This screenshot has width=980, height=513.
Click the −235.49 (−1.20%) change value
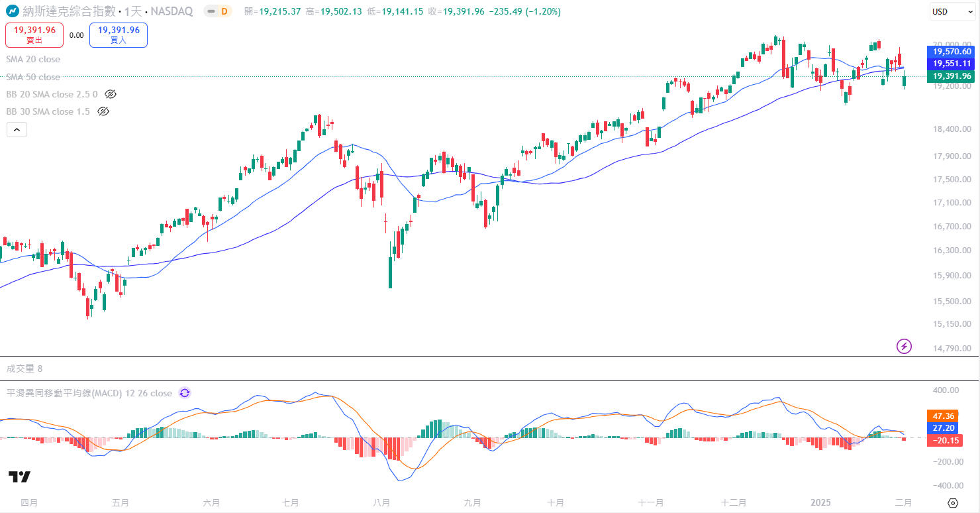[x=524, y=11]
